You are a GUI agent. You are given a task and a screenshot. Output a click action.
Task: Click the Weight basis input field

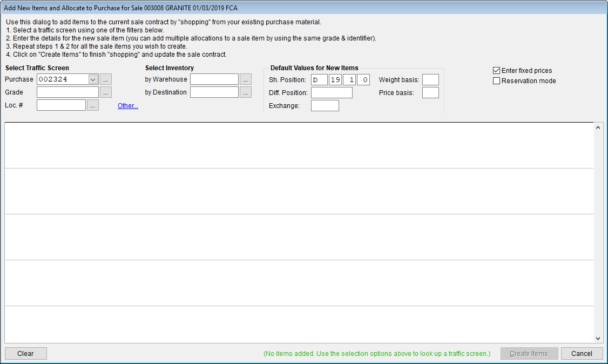(430, 80)
